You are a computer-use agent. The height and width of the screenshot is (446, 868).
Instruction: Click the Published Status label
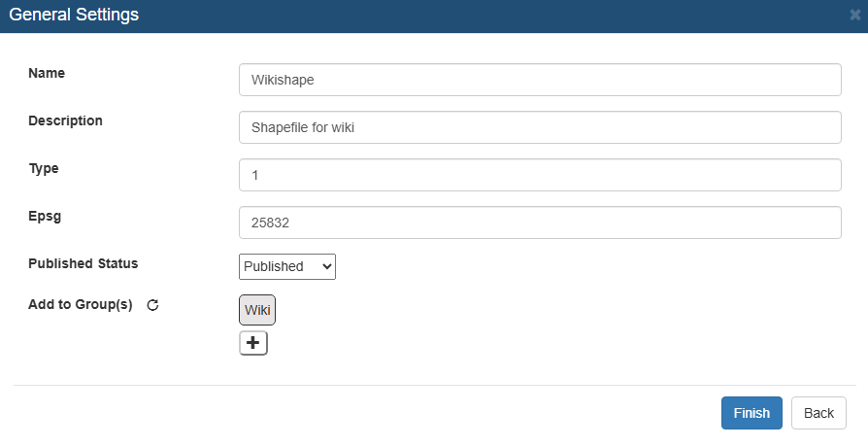click(83, 263)
